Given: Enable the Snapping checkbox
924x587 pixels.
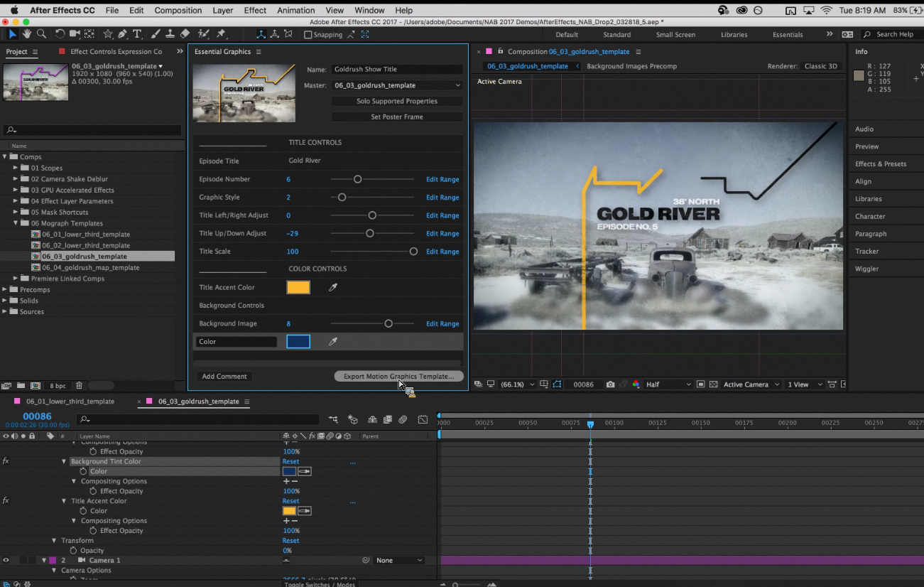Looking at the screenshot, I should click(308, 35).
